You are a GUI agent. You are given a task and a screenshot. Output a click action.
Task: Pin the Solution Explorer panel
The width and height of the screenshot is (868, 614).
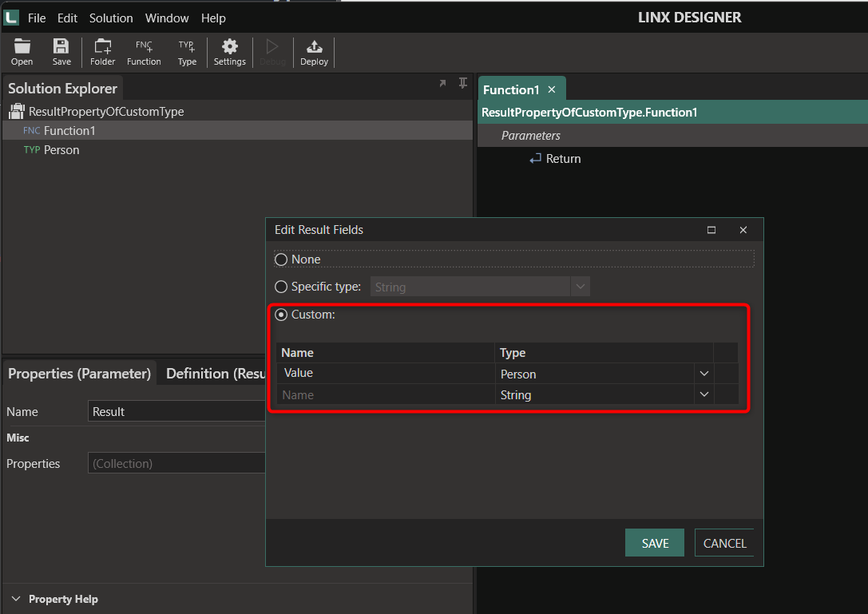coord(463,83)
